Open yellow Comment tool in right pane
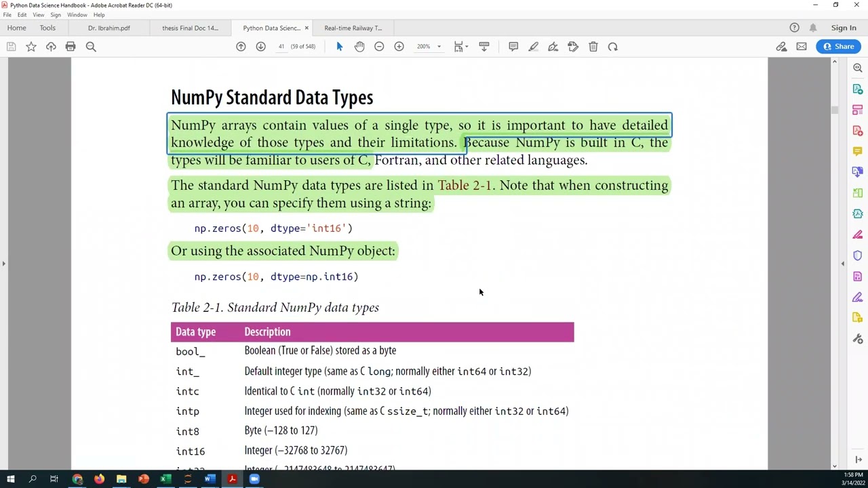 [858, 151]
